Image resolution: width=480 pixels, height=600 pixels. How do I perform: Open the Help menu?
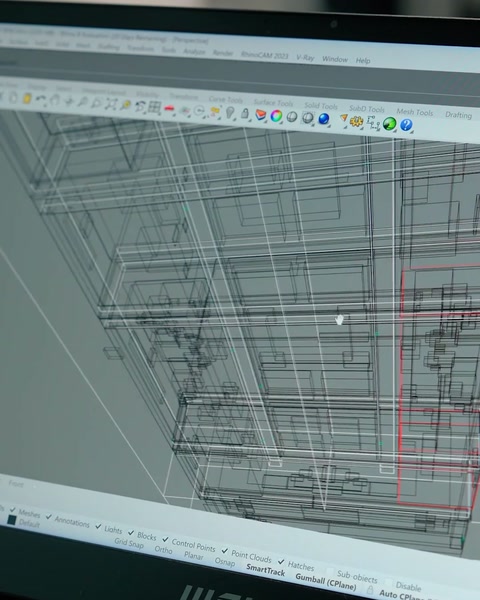click(x=363, y=60)
